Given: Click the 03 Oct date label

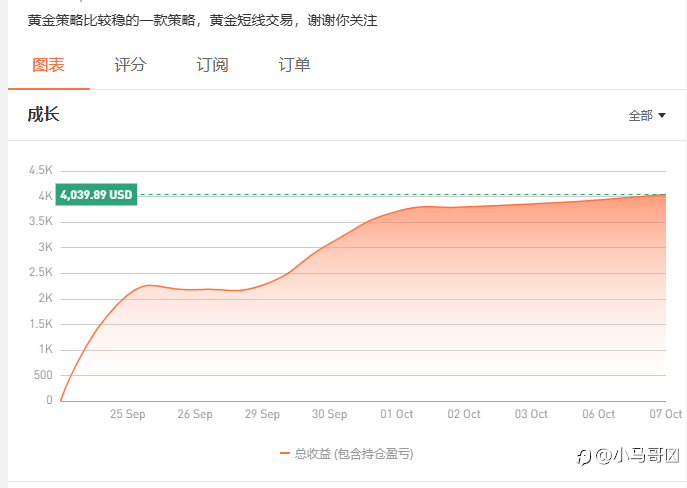Looking at the screenshot, I should click(x=531, y=414).
